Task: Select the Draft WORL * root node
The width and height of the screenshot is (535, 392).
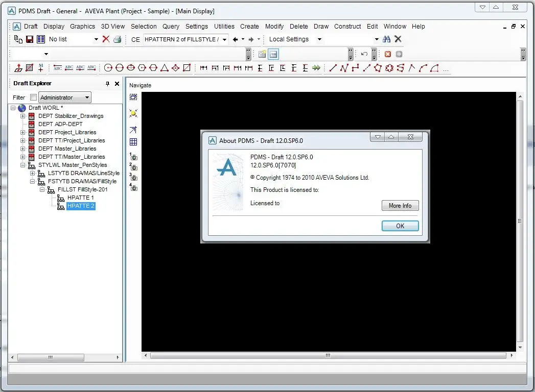Action: [x=45, y=108]
